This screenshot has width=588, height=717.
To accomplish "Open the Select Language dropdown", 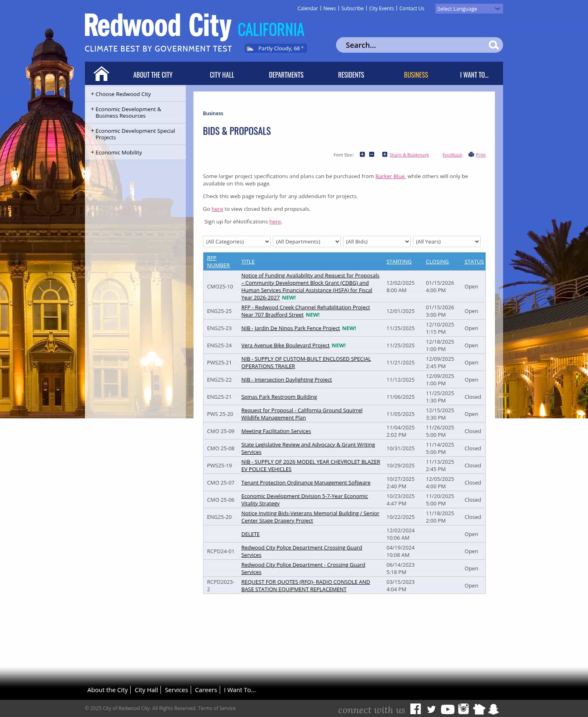I will click(x=468, y=9).
